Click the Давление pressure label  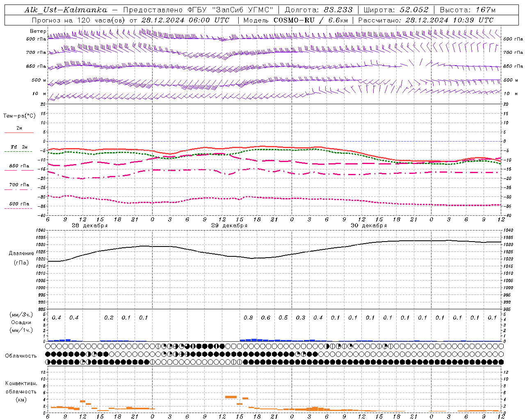point(21,253)
